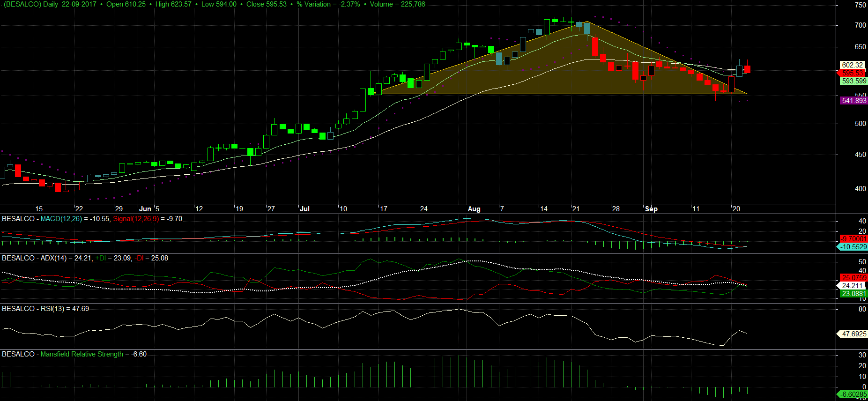Image resolution: width=868 pixels, height=401 pixels.
Task: Select the 50 level on the ADX axis
Action: pos(862,262)
